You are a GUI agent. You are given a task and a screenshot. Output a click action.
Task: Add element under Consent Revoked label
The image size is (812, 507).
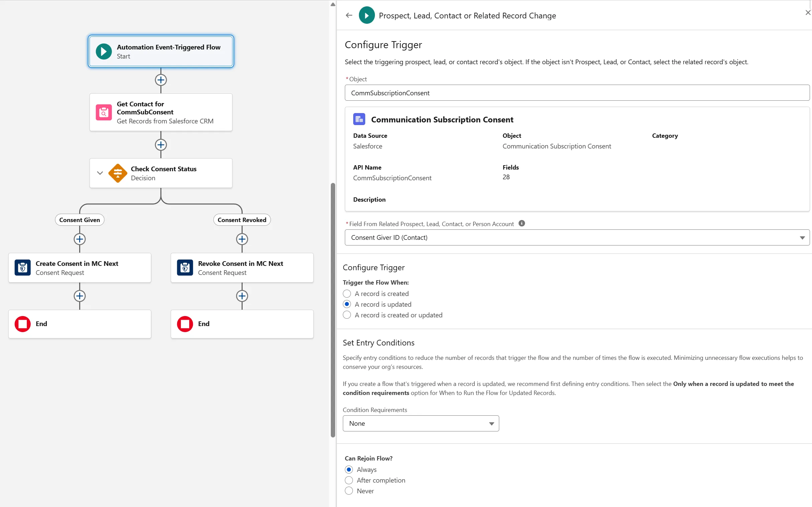tap(242, 239)
